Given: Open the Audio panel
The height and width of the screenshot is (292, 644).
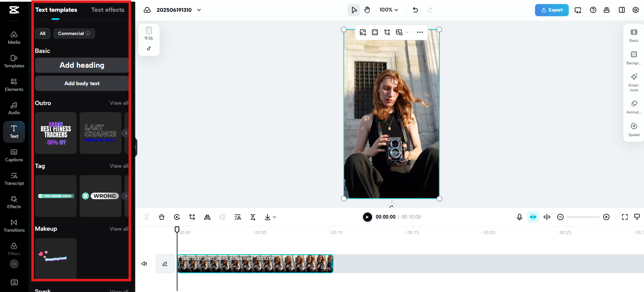Looking at the screenshot, I should (x=14, y=108).
